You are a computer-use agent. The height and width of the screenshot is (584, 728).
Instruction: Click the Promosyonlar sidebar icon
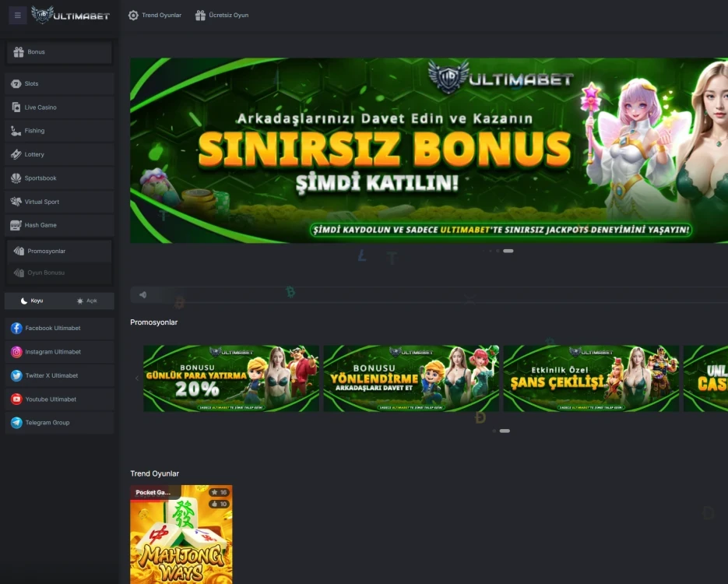(x=19, y=252)
